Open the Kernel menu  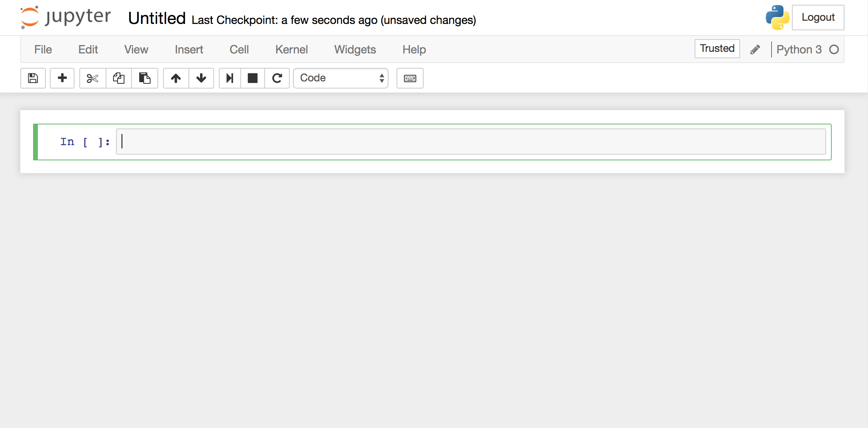point(291,49)
